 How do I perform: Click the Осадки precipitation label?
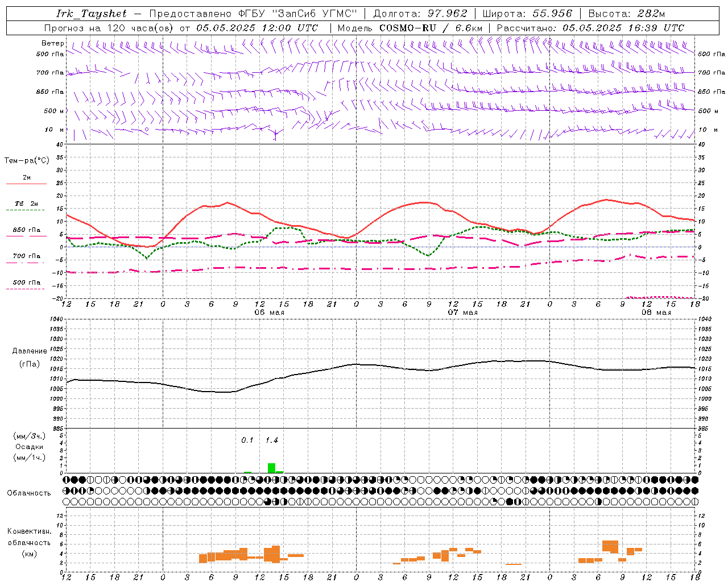pos(29,447)
